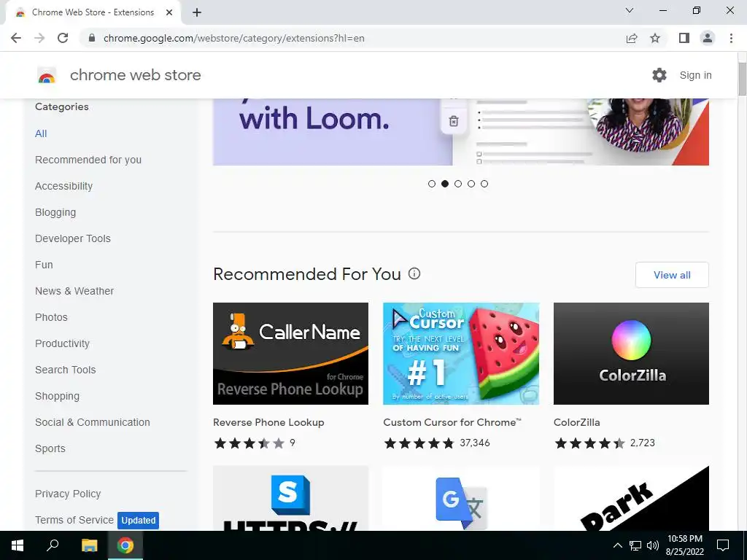Open the CallerName extension thumbnail
Image resolution: width=747 pixels, height=560 pixels.
[x=290, y=354]
